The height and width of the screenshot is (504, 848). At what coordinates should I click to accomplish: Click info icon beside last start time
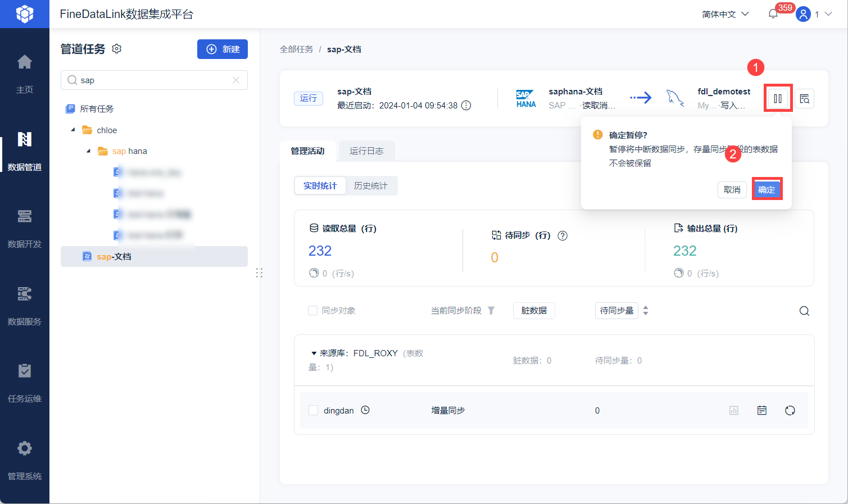(x=466, y=106)
